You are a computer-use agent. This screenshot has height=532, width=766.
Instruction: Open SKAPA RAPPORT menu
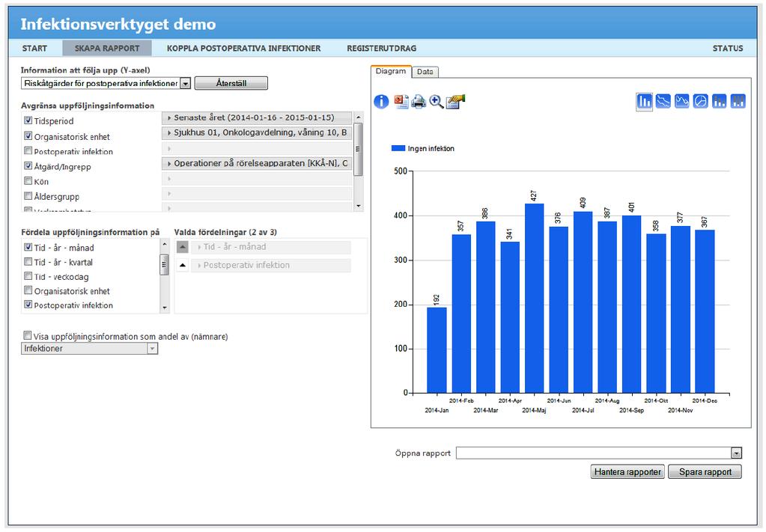pyautogui.click(x=107, y=49)
